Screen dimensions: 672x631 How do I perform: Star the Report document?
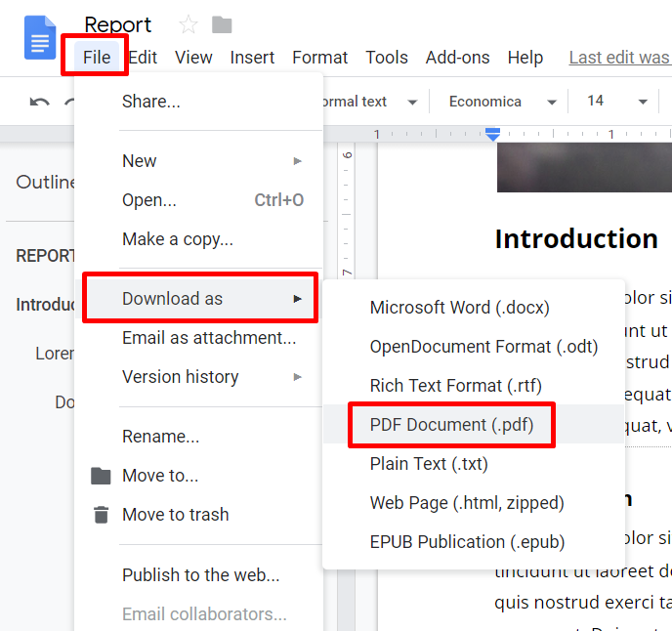click(188, 24)
